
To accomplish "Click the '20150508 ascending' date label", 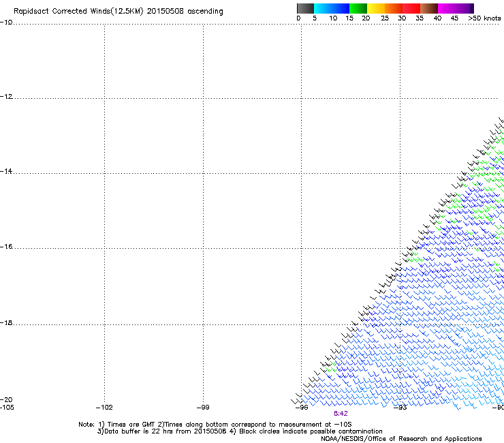I will 185,11.
